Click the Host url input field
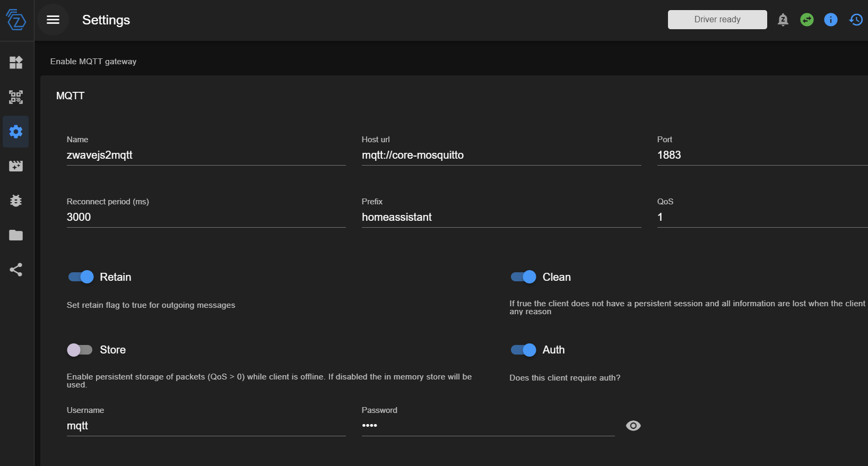This screenshot has height=466, width=868. 501,156
